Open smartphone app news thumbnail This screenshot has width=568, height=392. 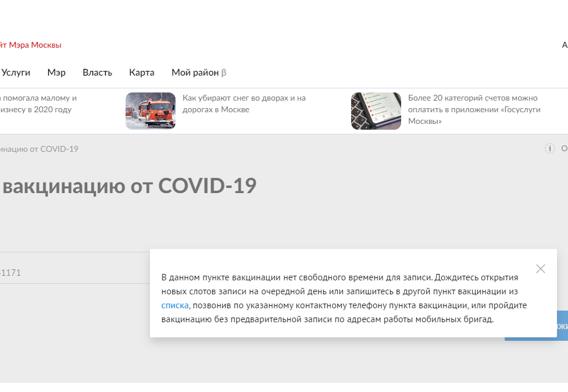(x=376, y=111)
